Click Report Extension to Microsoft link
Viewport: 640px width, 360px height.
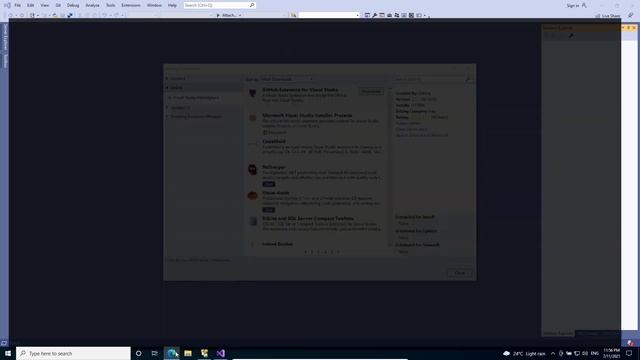[422, 135]
